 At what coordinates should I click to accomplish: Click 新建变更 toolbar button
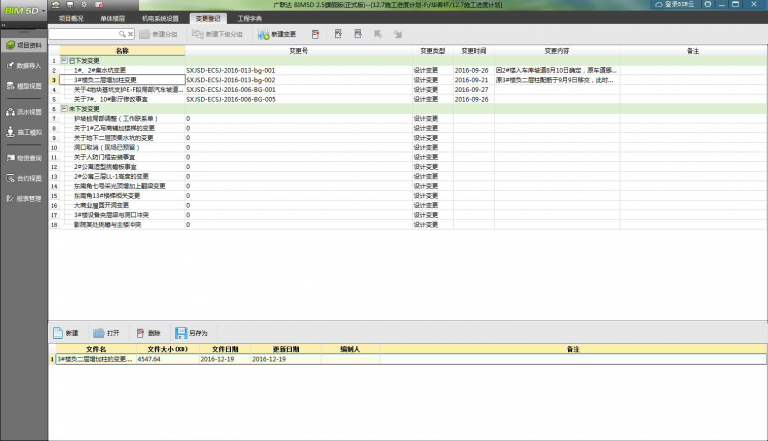[x=278, y=35]
